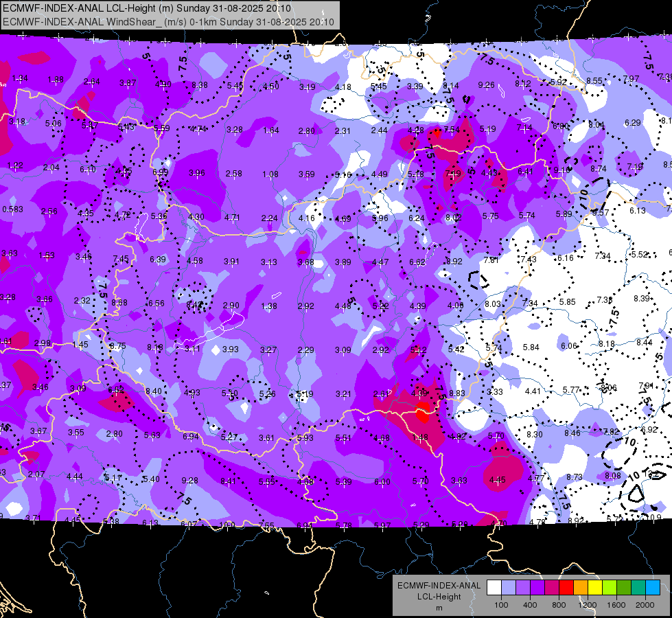Click the '100' legend scale value
The width and height of the screenshot is (672, 618).
(501, 605)
